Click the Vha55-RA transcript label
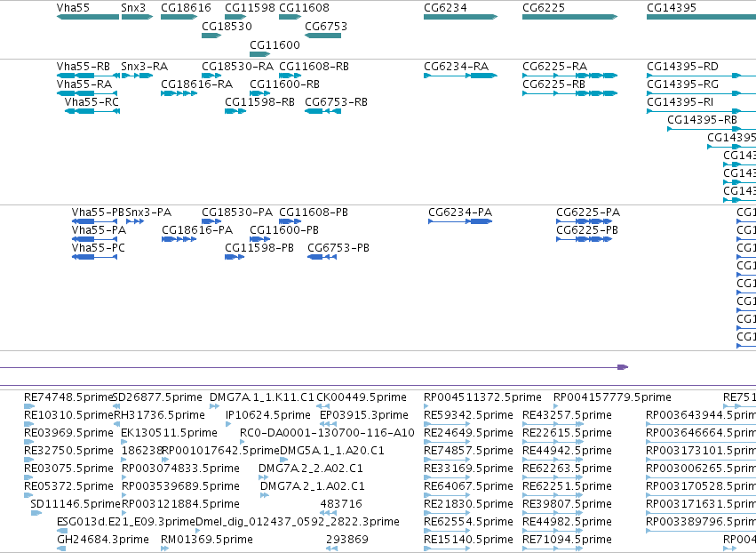This screenshot has height=553, width=756. 84,84
